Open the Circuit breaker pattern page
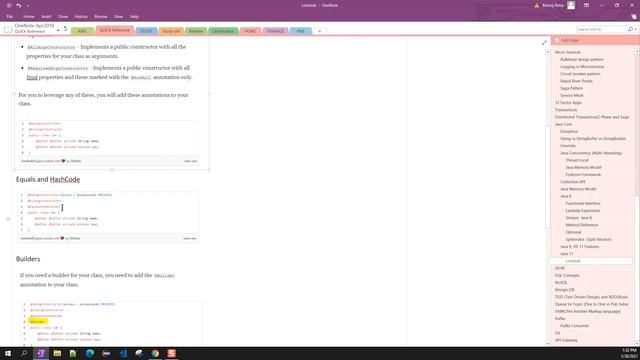Screen dimensions: 640x360 coord(580,74)
